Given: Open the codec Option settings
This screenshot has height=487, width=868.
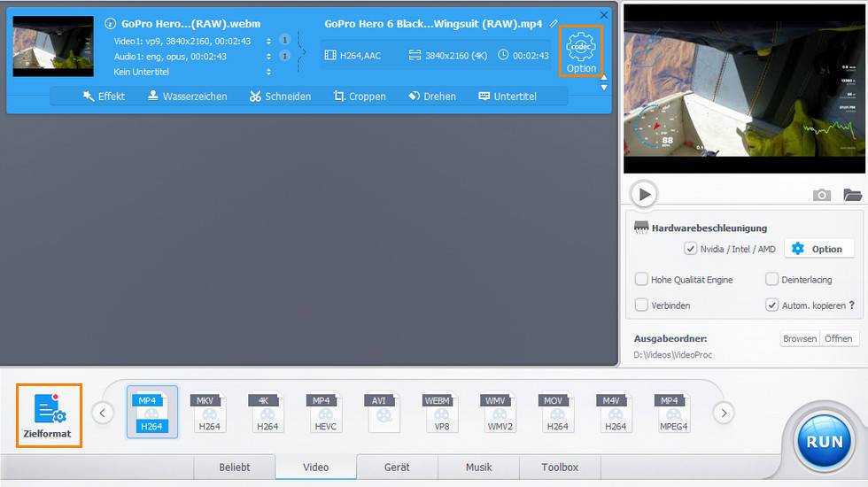Looking at the screenshot, I should pyautogui.click(x=581, y=51).
